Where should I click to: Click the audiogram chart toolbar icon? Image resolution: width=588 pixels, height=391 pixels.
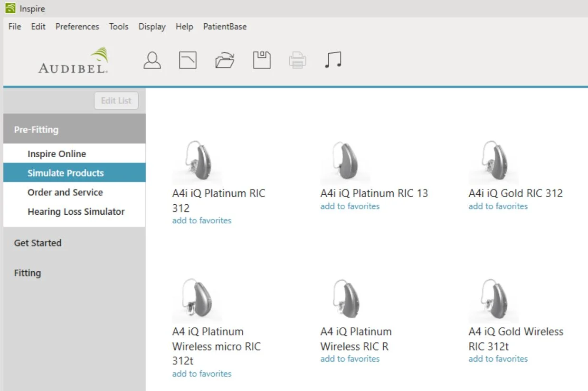coord(188,60)
